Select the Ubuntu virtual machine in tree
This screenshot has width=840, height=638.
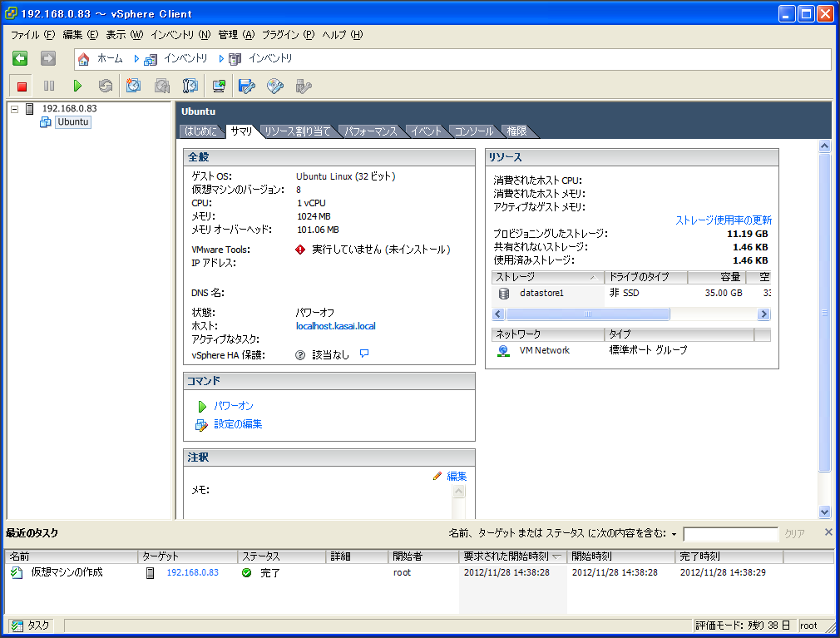(73, 122)
